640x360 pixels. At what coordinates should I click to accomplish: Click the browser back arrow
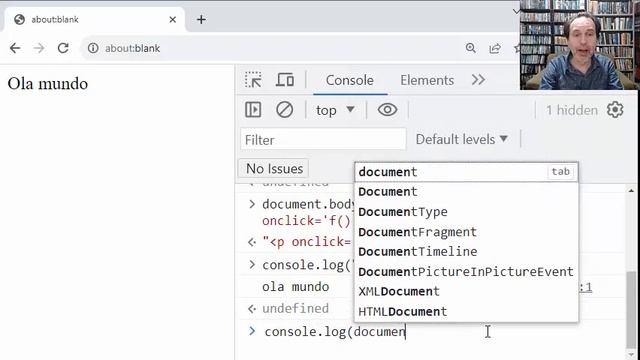coord(15,48)
